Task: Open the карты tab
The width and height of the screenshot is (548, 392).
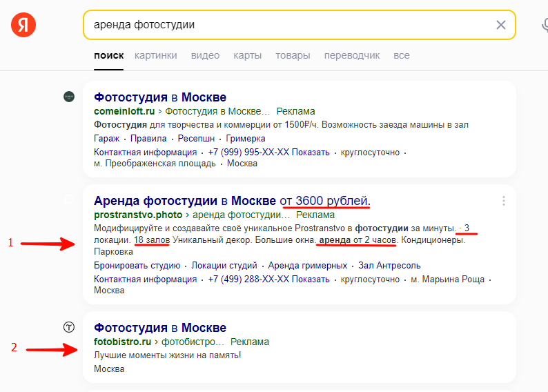Action: click(x=248, y=55)
